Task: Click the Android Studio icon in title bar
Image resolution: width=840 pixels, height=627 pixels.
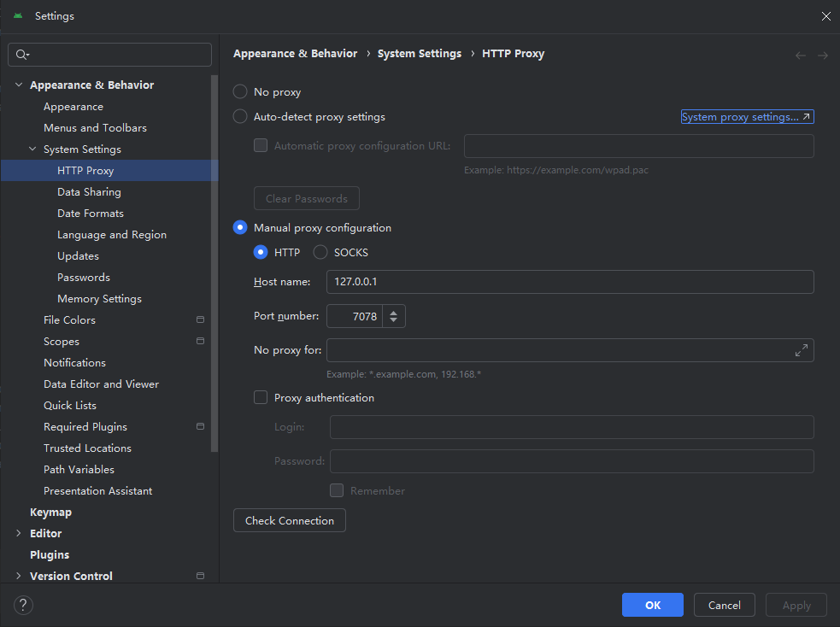Action: point(18,16)
